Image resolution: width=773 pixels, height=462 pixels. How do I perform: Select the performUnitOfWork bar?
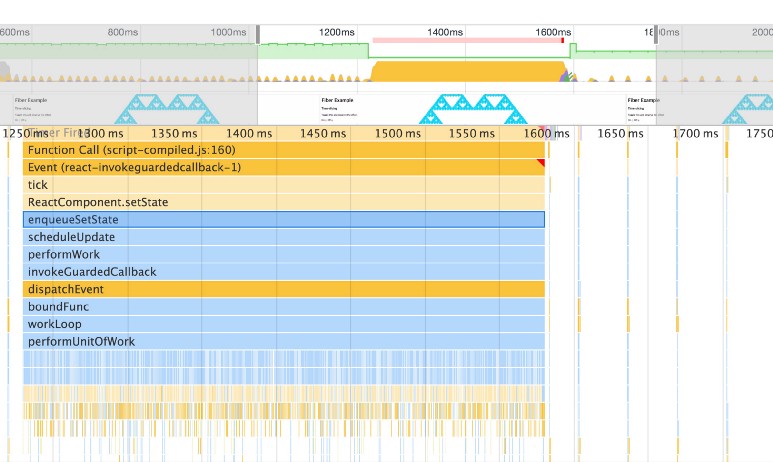(x=284, y=341)
